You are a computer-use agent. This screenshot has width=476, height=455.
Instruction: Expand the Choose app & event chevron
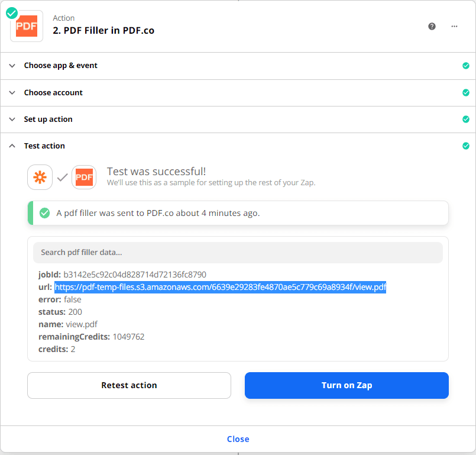coord(12,66)
